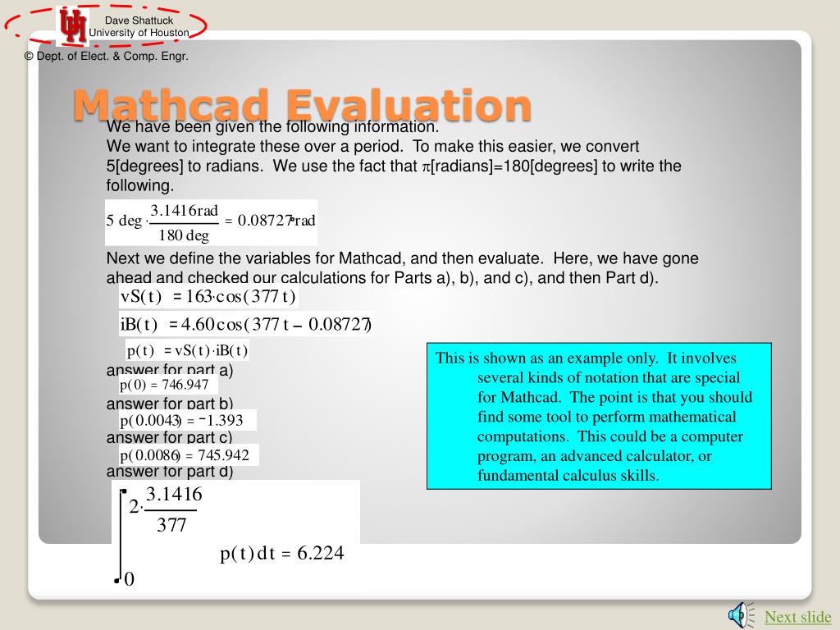The image size is (840, 630).
Task: Click the 'answer for part c)' label
Action: tap(169, 437)
